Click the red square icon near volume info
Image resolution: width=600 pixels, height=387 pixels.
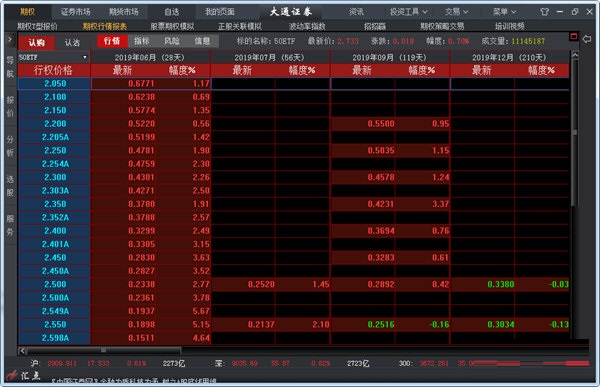[x=573, y=37]
